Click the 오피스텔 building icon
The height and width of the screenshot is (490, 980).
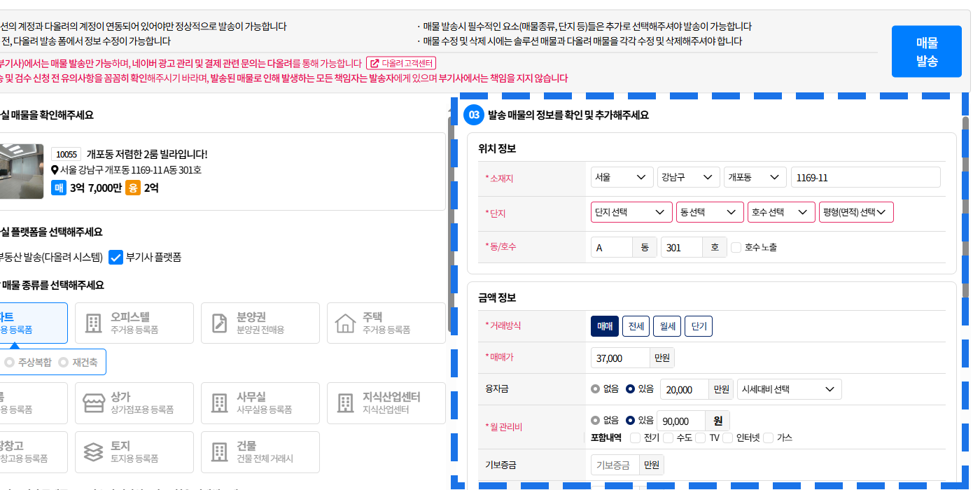click(93, 323)
